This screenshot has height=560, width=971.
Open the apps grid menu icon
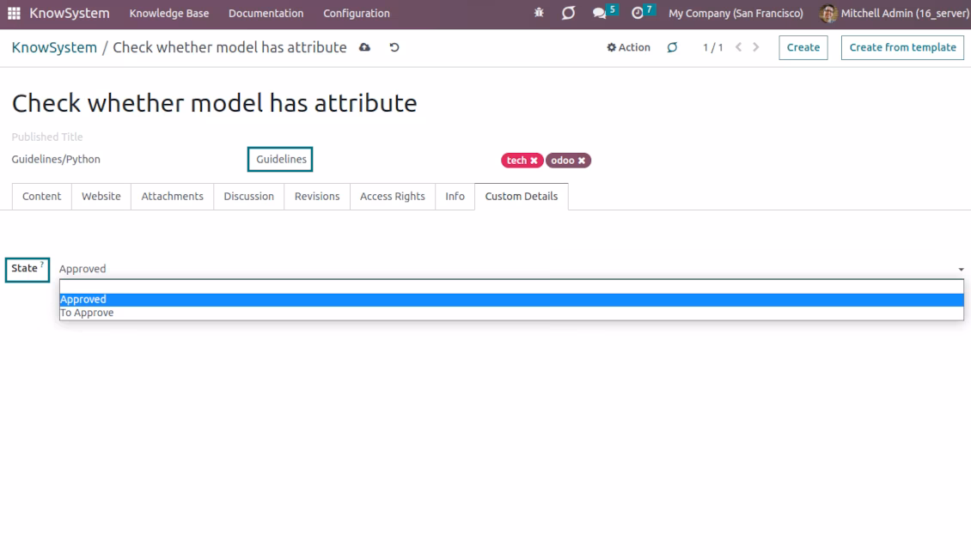coord(14,13)
